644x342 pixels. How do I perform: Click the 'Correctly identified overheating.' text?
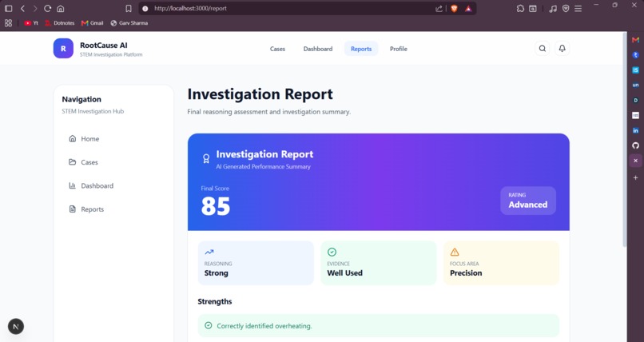(x=264, y=326)
